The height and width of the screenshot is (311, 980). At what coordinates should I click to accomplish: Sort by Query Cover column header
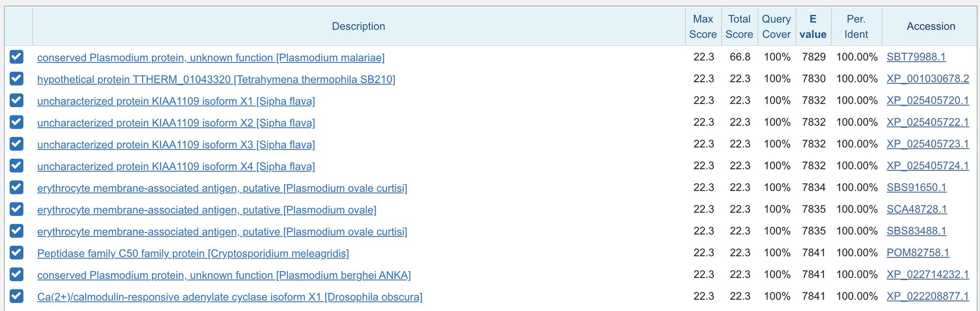(x=776, y=26)
